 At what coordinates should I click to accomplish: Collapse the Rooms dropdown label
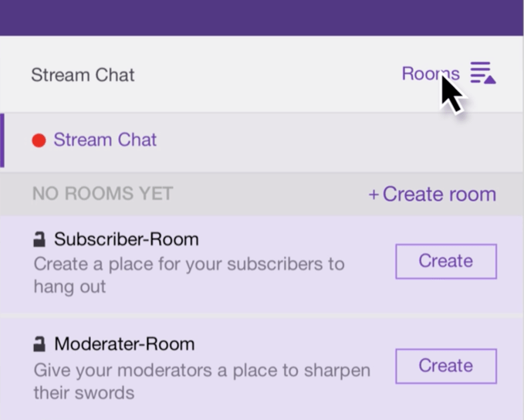(429, 74)
